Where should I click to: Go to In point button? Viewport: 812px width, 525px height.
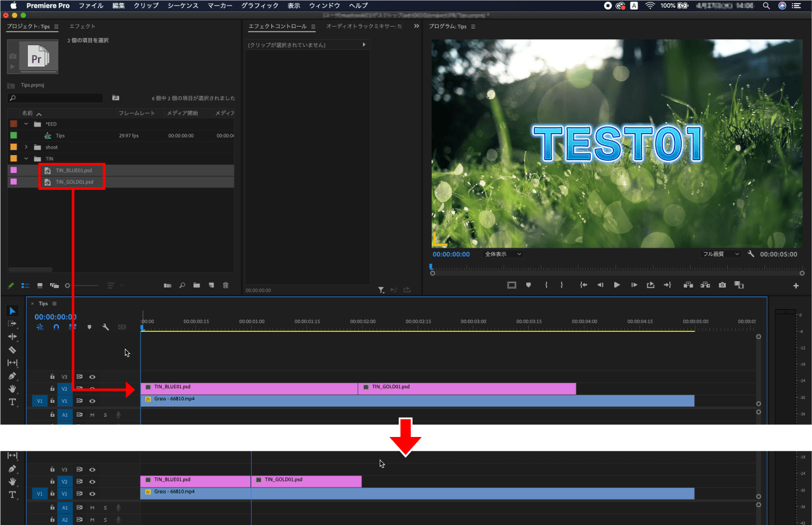click(583, 285)
